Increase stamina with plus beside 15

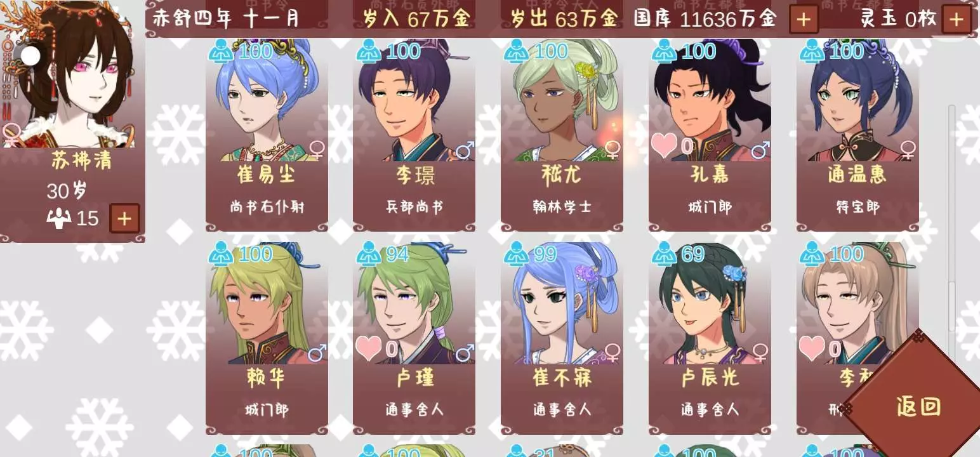[x=124, y=219]
